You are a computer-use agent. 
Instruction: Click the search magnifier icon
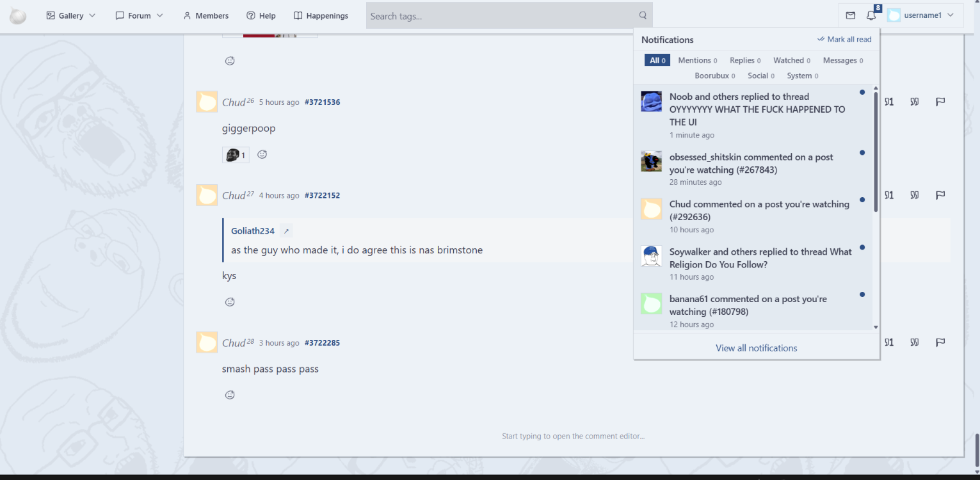[643, 15]
